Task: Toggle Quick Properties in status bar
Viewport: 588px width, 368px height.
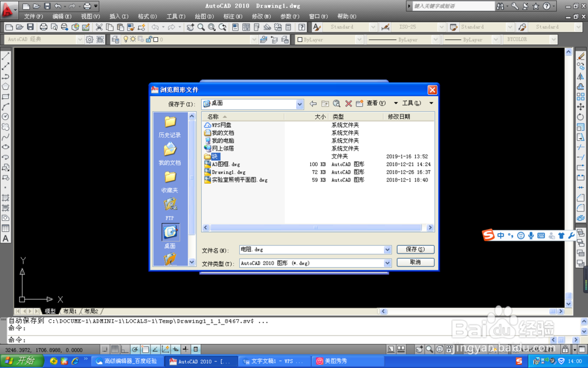Action: (196, 349)
